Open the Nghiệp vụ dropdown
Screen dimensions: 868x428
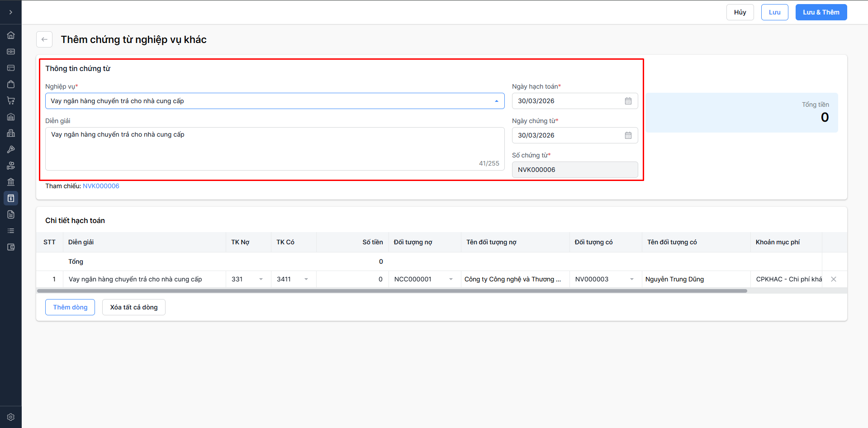pyautogui.click(x=275, y=101)
